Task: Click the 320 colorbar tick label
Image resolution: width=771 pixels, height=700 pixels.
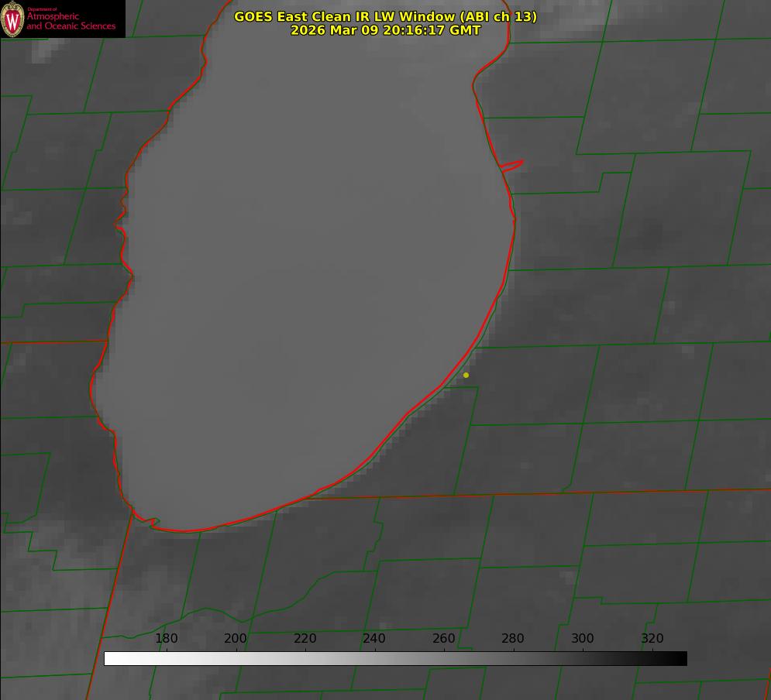Action: (652, 639)
